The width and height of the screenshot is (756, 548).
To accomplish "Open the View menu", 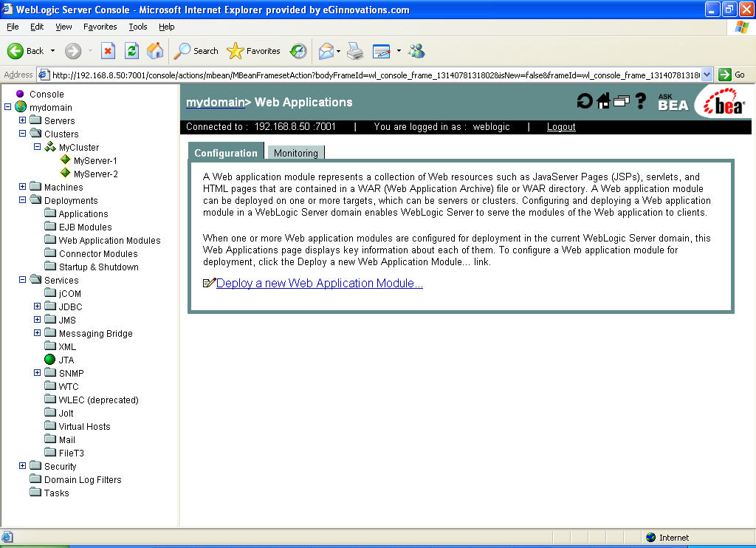I will click(x=63, y=27).
